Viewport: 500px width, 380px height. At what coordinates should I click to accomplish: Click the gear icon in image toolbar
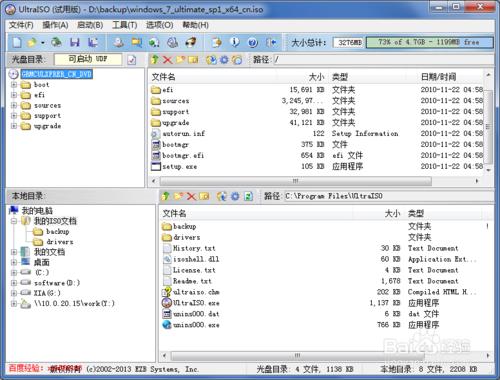pyautogui.click(x=224, y=60)
